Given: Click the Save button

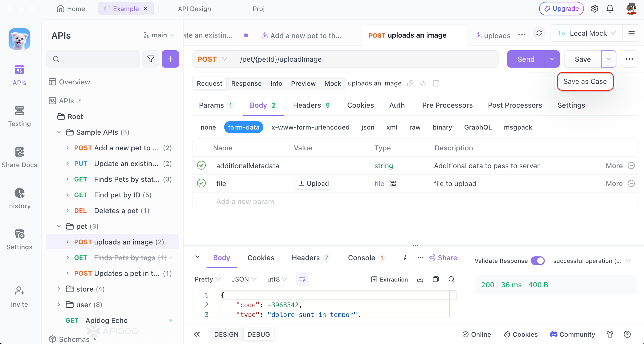Looking at the screenshot, I should 583,59.
